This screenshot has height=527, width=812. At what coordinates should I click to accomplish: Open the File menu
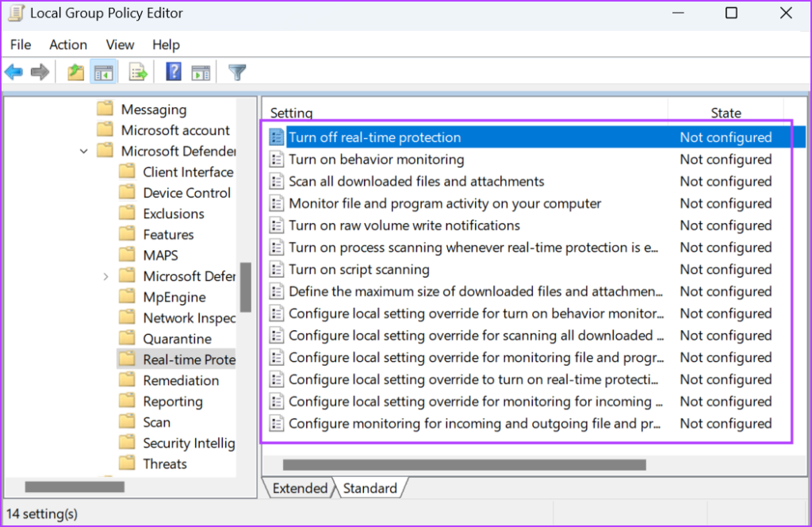pyautogui.click(x=21, y=44)
